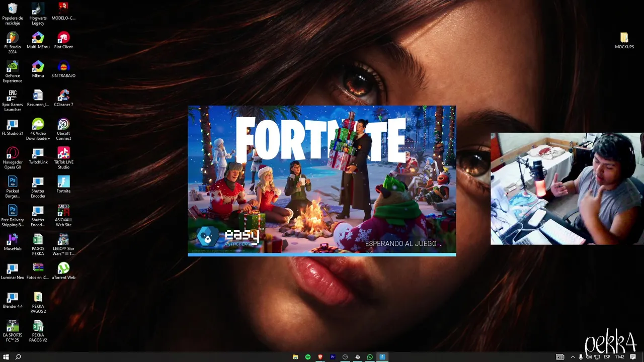The image size is (644, 362).
Task: Open FL Studio 21 shortcut
Action: pos(13,127)
